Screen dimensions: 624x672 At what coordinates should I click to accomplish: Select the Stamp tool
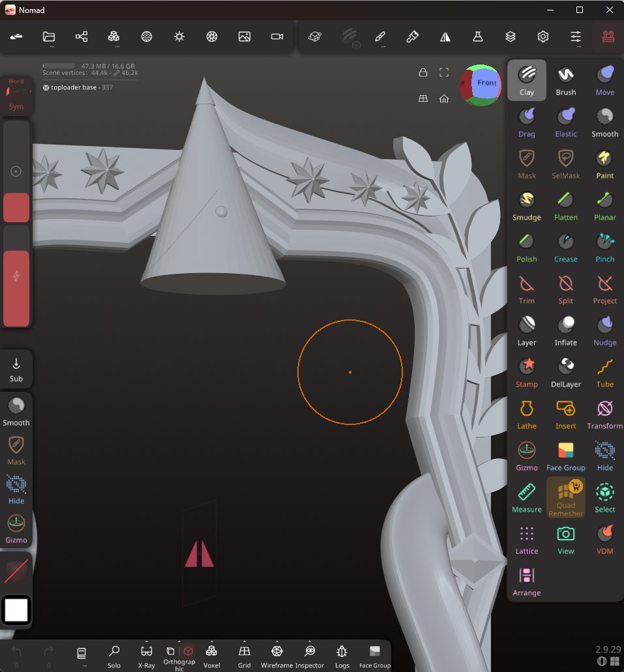(527, 372)
